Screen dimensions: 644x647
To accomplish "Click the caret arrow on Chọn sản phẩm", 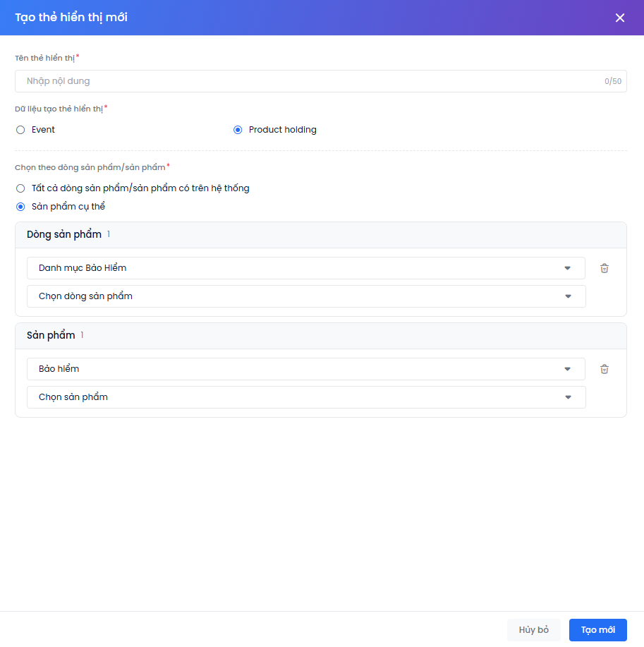I will pos(568,397).
